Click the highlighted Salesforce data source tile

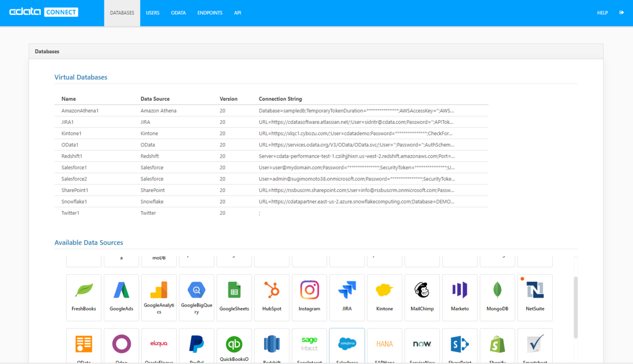tap(347, 346)
